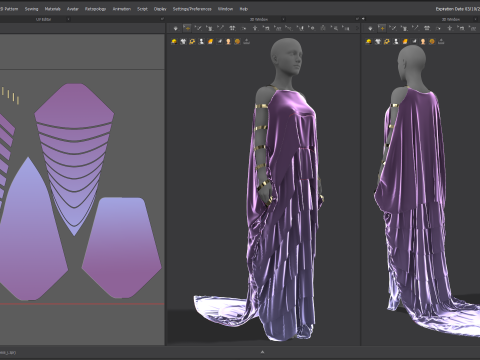Viewport: 480px width, 360px height.
Task: Click the Simulate arrow icon in middle 3D window
Action: click(x=176, y=29)
